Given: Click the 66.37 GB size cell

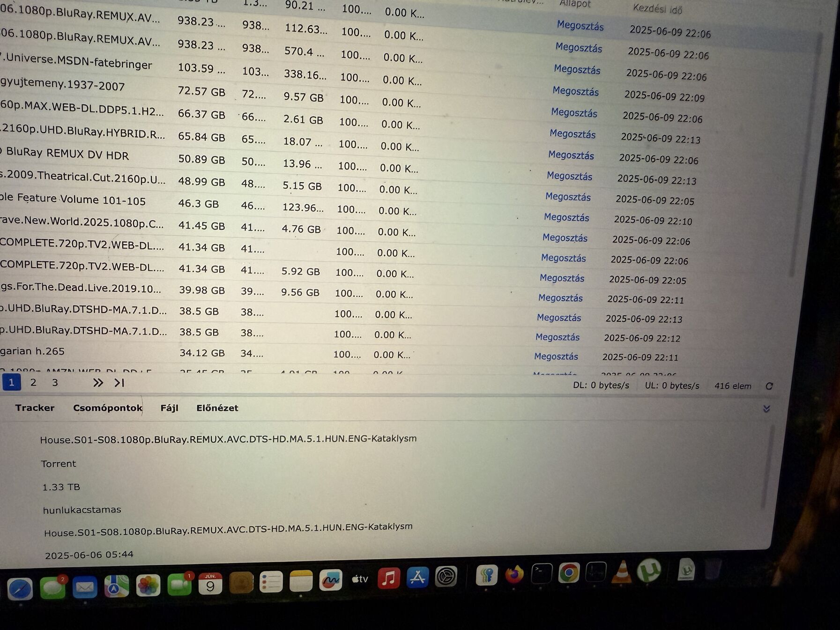Looking at the screenshot, I should [x=201, y=114].
